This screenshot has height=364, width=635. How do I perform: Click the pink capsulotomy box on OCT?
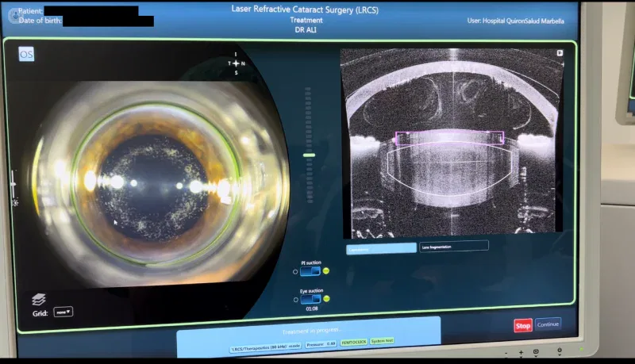(x=449, y=137)
